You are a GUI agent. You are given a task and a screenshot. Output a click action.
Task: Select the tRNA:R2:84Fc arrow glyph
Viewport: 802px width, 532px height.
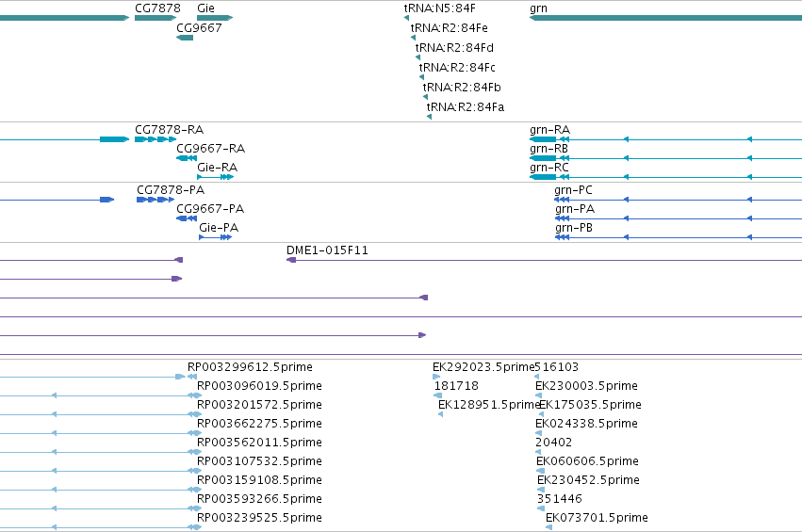421,77
